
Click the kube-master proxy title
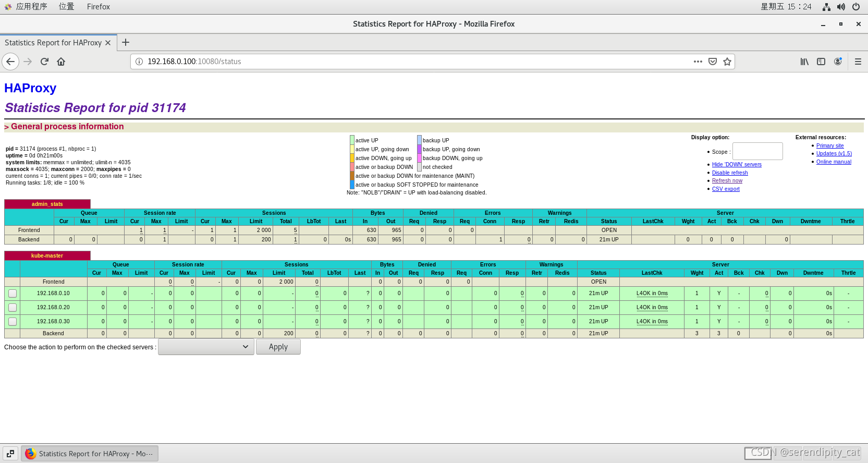pyautogui.click(x=47, y=255)
